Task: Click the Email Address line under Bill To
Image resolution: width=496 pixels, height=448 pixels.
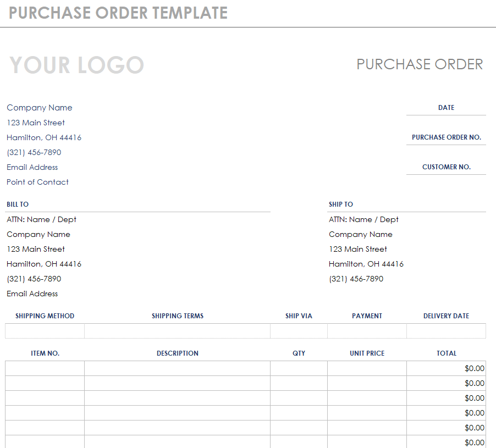Action: [x=32, y=294]
